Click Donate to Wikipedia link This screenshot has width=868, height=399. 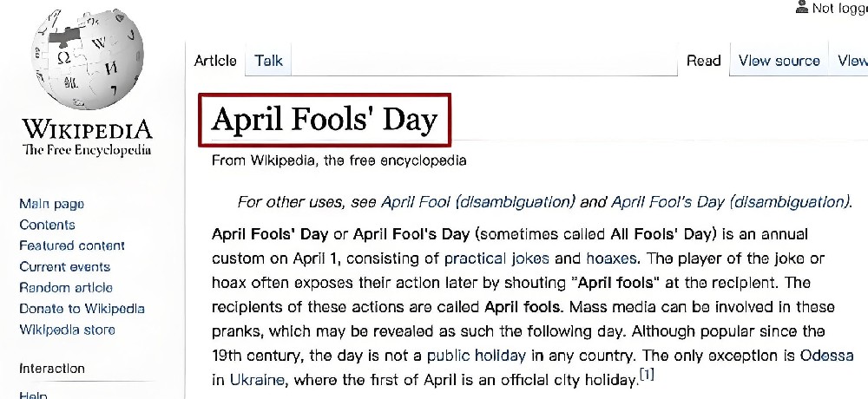point(82,309)
